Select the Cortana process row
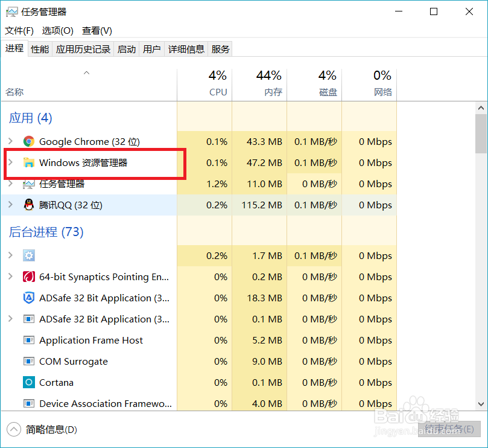The width and height of the screenshot is (488, 448). [x=198, y=382]
